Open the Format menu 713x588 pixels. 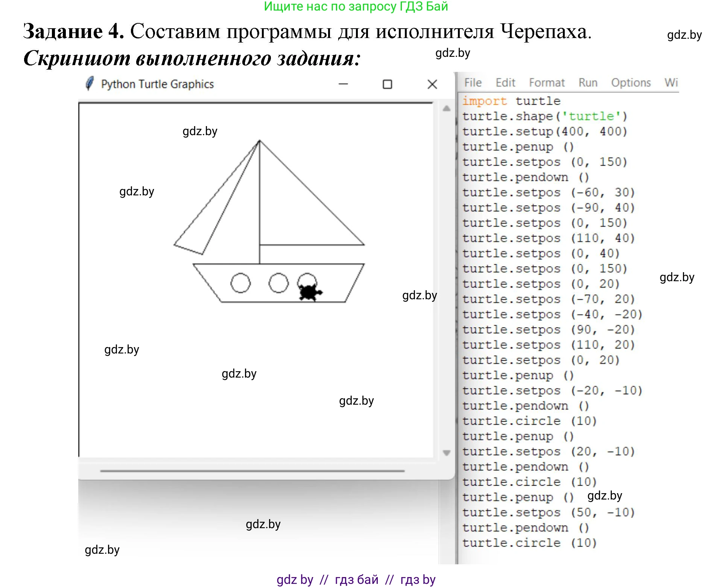coord(546,82)
